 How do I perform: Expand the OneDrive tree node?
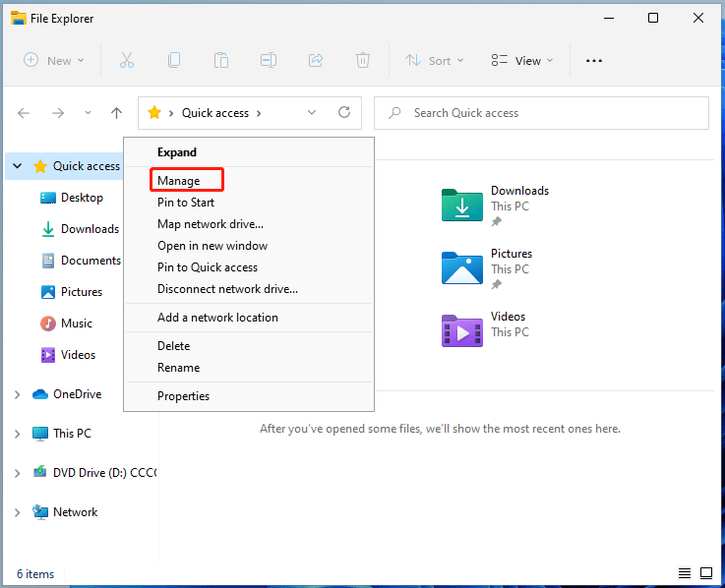coord(17,394)
